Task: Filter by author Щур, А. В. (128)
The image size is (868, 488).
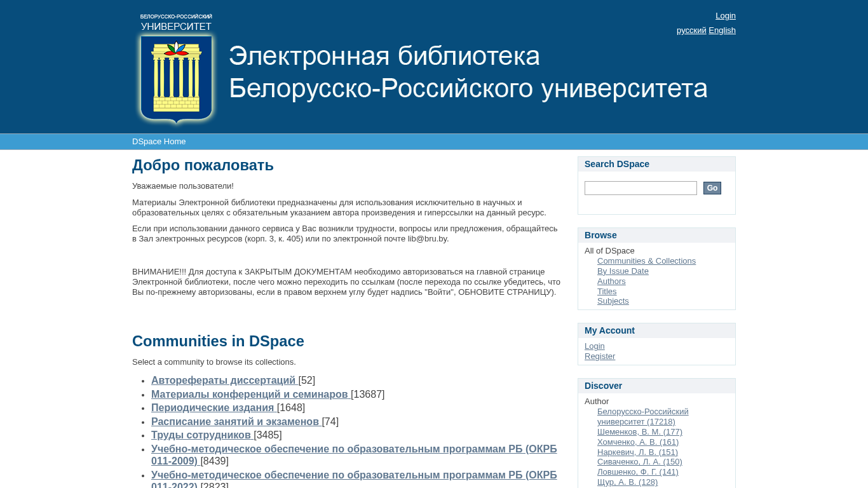Action: (628, 482)
